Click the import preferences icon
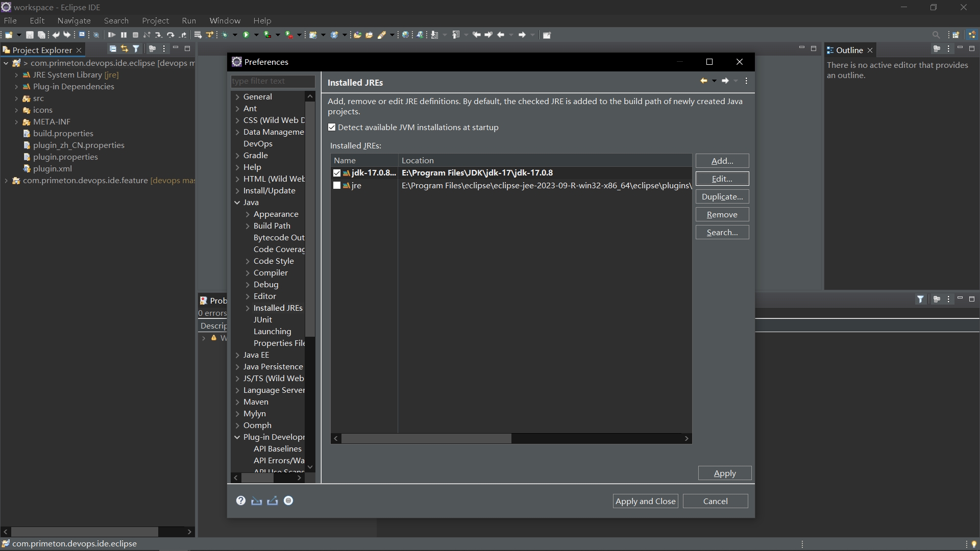The height and width of the screenshot is (551, 980). 257,501
